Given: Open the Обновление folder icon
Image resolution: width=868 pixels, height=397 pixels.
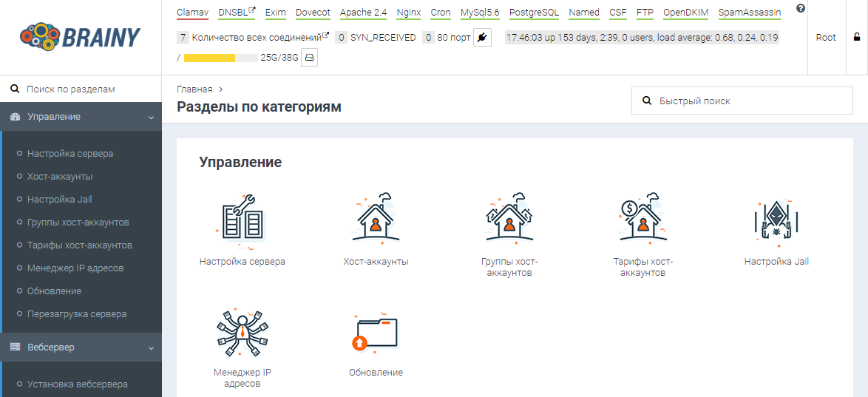Looking at the screenshot, I should [x=376, y=332].
